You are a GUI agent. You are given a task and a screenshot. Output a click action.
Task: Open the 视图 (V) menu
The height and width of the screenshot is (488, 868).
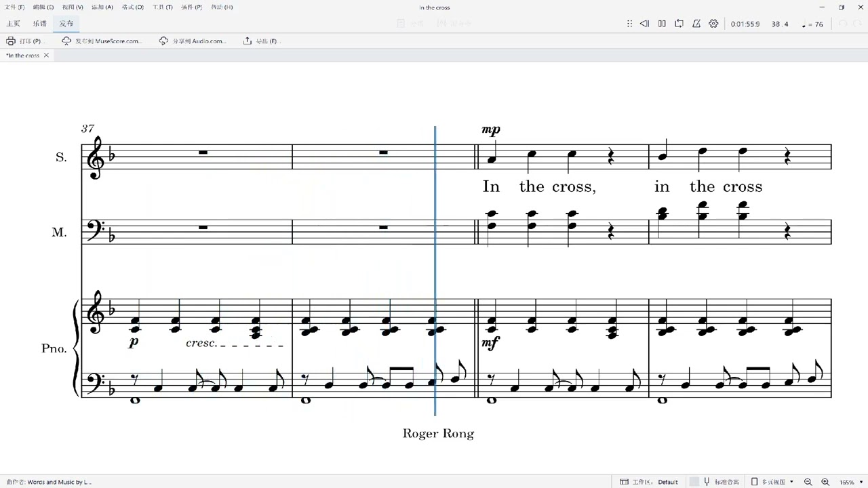pos(73,7)
